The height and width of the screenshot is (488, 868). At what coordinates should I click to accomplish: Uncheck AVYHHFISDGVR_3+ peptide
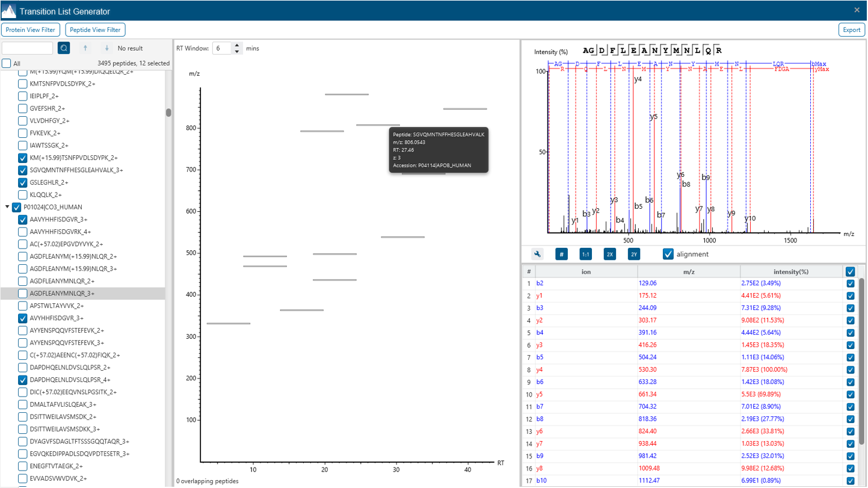click(23, 318)
